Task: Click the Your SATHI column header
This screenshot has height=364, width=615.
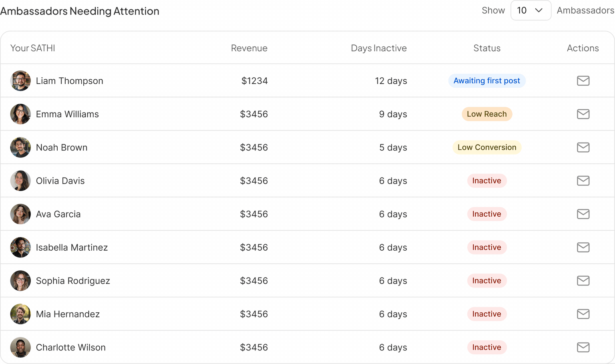Action: point(32,48)
